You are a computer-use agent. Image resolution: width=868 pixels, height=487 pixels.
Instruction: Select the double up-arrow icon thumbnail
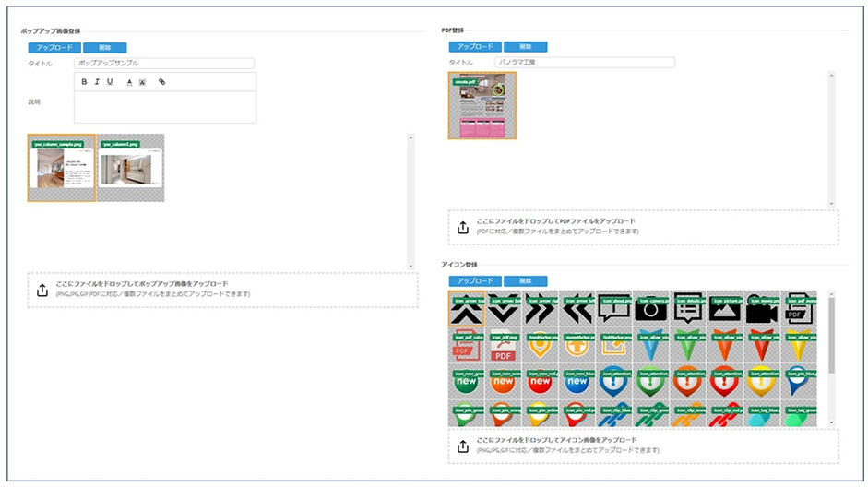click(466, 309)
